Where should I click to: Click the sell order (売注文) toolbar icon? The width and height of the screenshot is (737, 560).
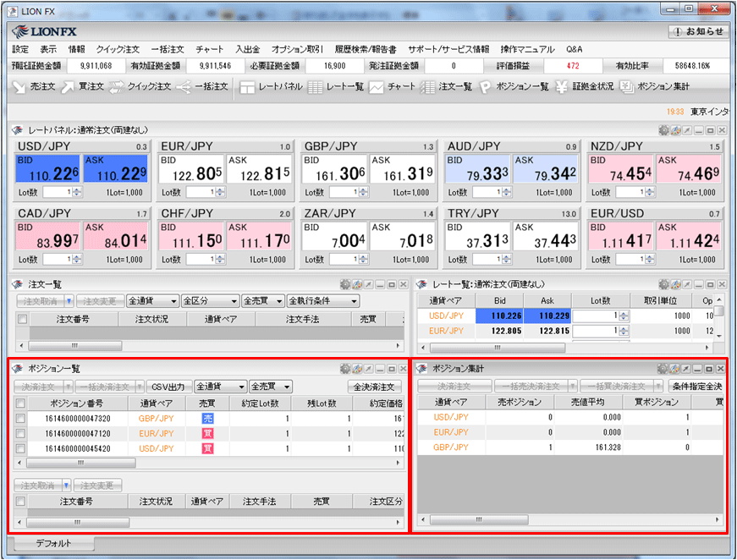pos(19,87)
